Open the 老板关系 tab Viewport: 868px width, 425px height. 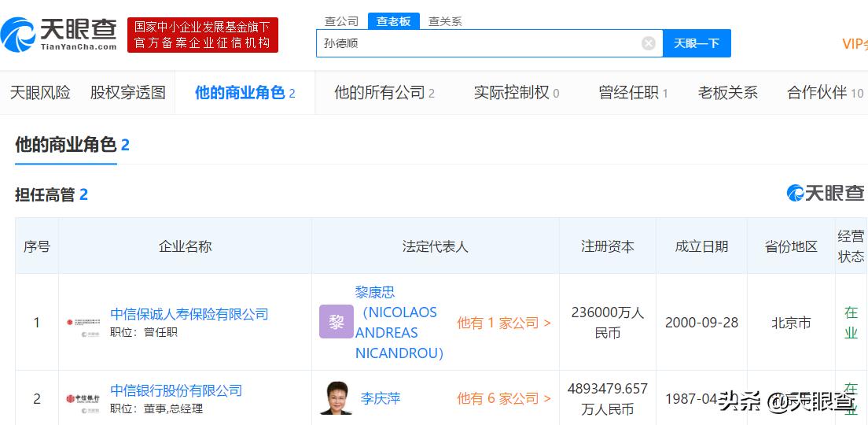[x=727, y=93]
